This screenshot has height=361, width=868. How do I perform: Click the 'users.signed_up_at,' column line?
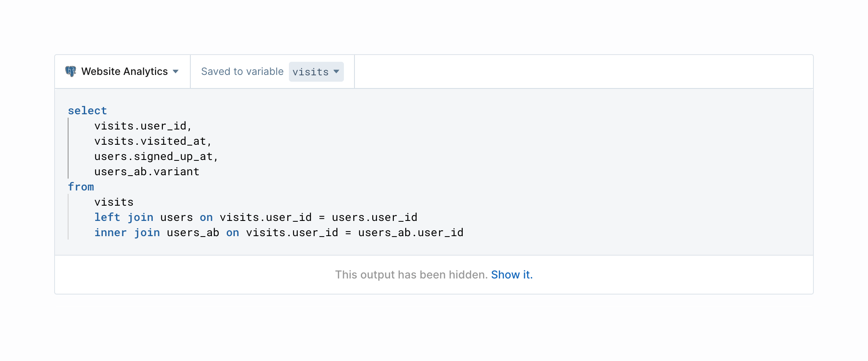[x=156, y=156]
